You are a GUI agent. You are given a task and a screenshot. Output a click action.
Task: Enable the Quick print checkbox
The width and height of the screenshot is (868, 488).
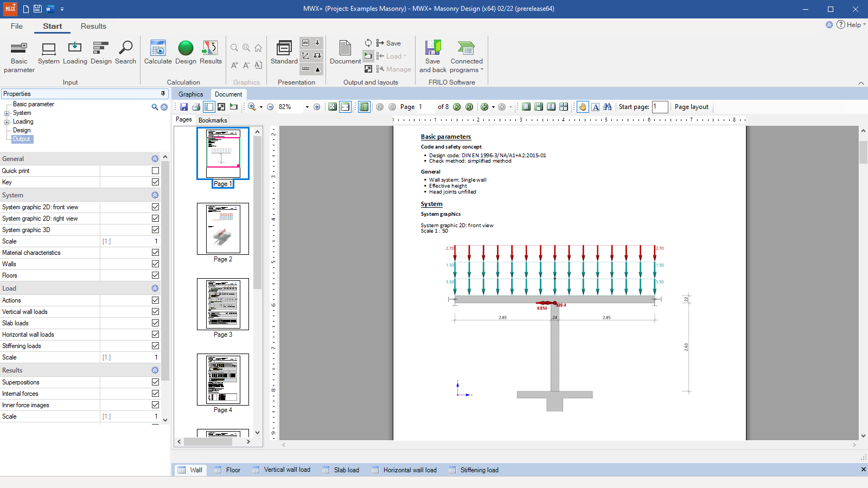155,171
